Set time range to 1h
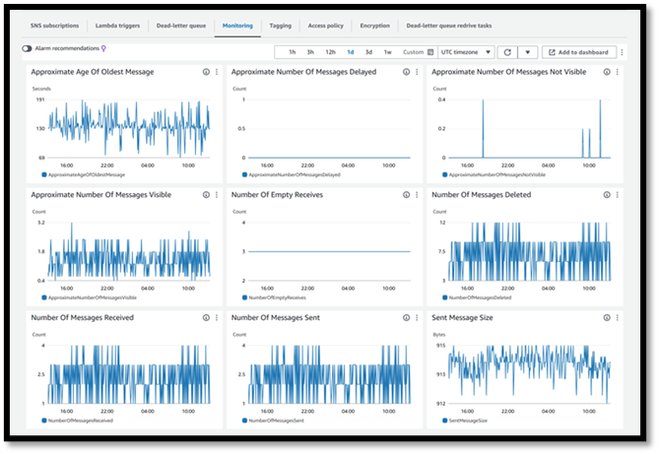The height and width of the screenshot is (454, 659). tap(292, 52)
